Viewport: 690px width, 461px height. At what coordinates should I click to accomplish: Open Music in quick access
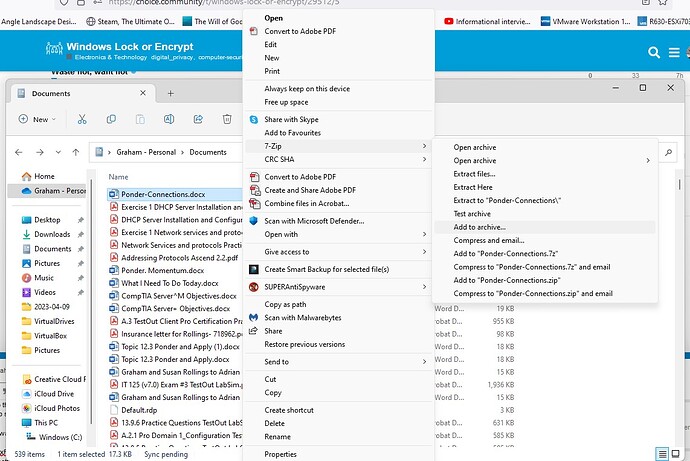[x=44, y=278]
